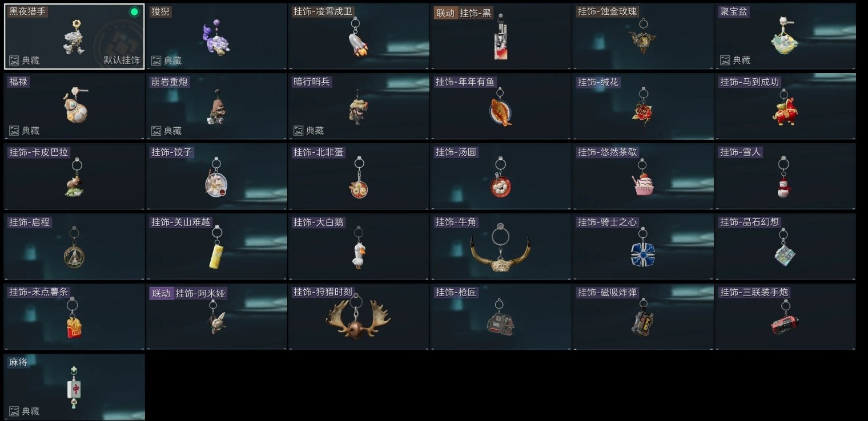The height and width of the screenshot is (421, 868).
Task: Choose the 狻猊 purple lion charm
Action: (x=216, y=37)
